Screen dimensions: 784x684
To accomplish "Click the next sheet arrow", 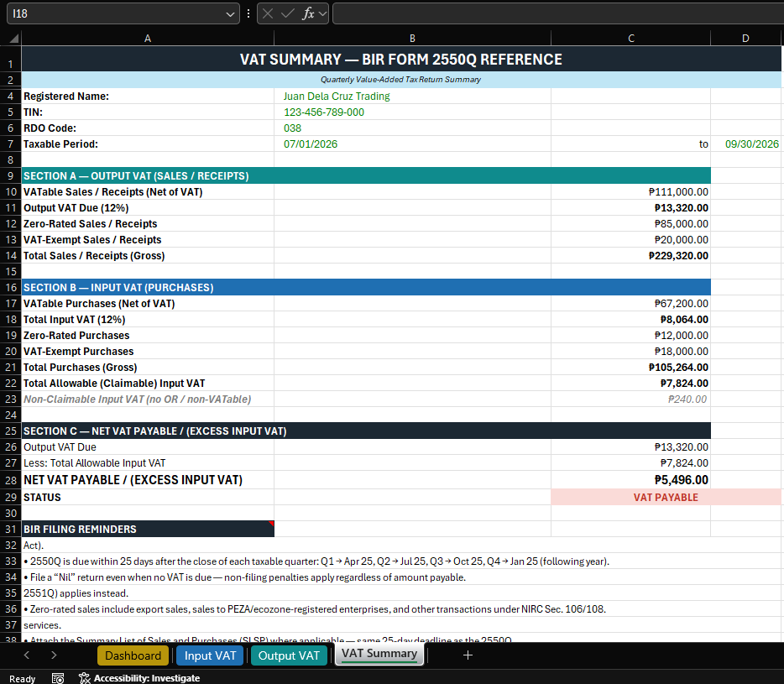I will [54, 655].
